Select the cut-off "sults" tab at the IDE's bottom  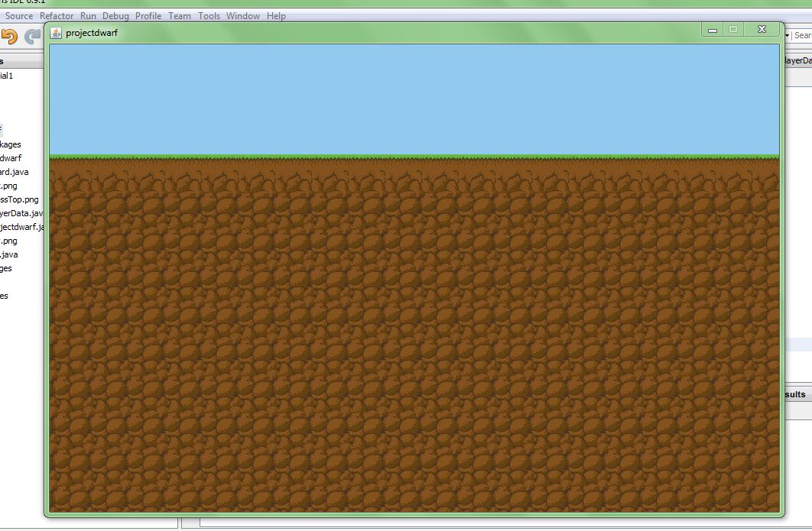click(x=795, y=394)
